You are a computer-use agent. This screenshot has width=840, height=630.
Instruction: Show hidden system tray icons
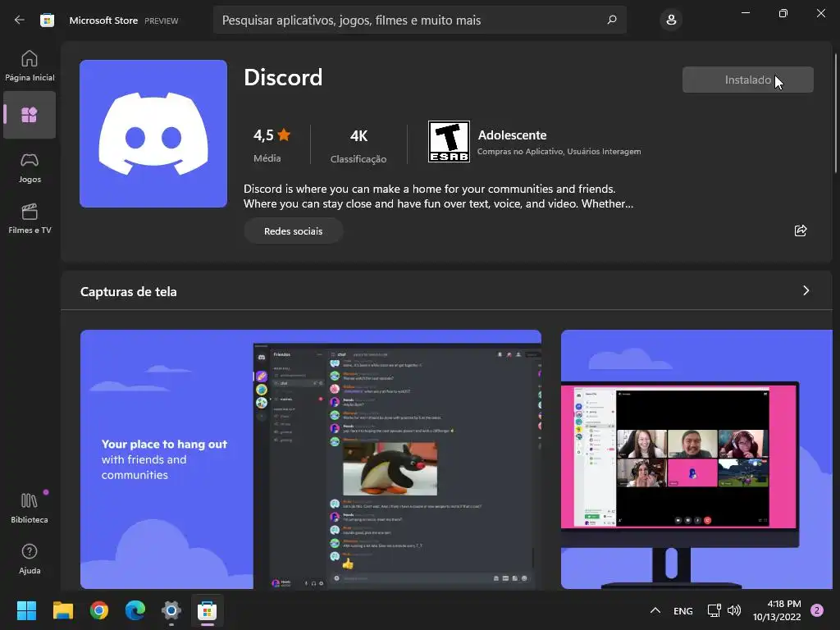point(655,610)
